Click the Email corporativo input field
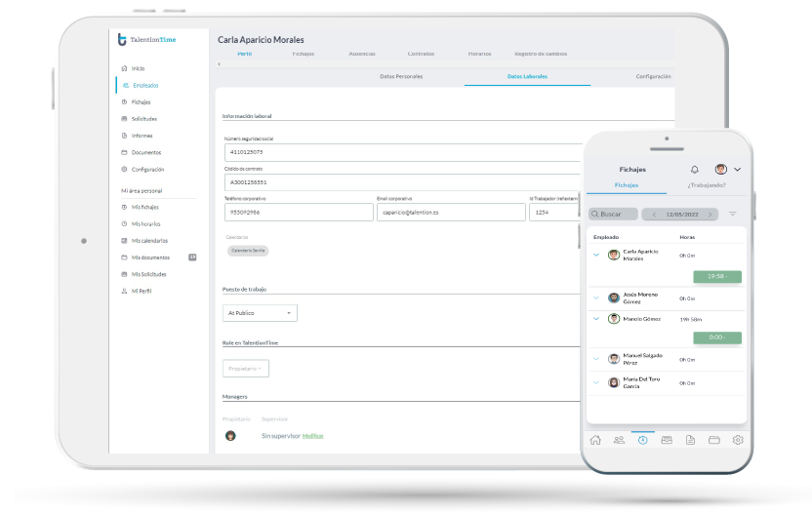Viewport: 812px width, 515px height. (x=450, y=212)
